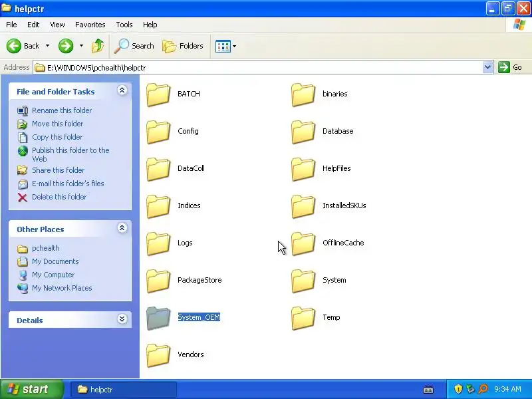Click the green arrow tray icon
The height and width of the screenshot is (399, 532).
point(470,389)
